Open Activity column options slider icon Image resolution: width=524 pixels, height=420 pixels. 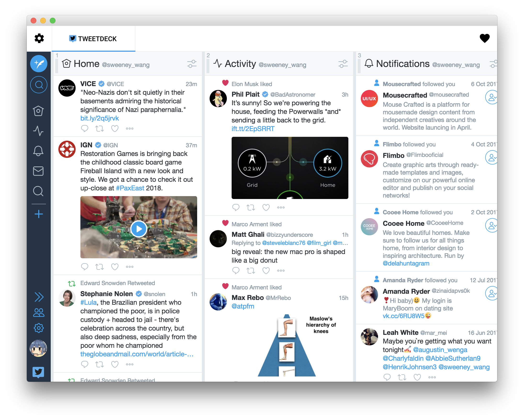pyautogui.click(x=343, y=64)
